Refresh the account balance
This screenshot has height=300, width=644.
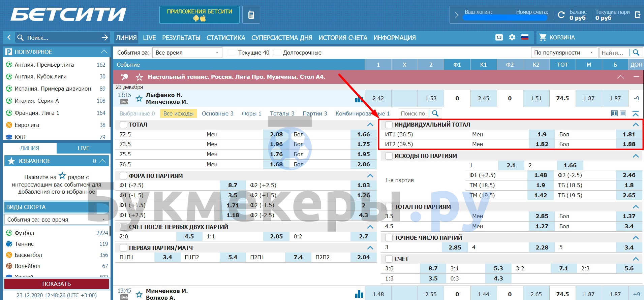[x=561, y=15]
